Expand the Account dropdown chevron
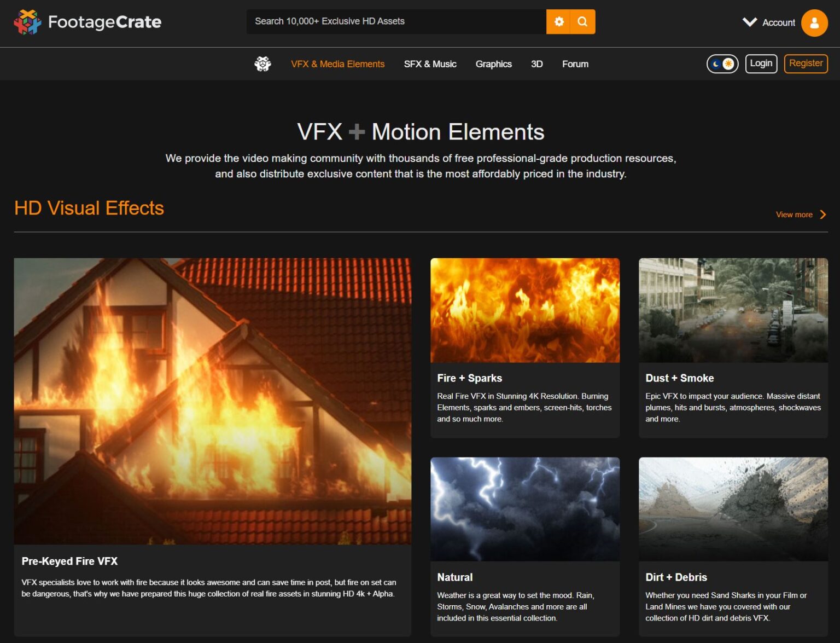 click(x=750, y=22)
